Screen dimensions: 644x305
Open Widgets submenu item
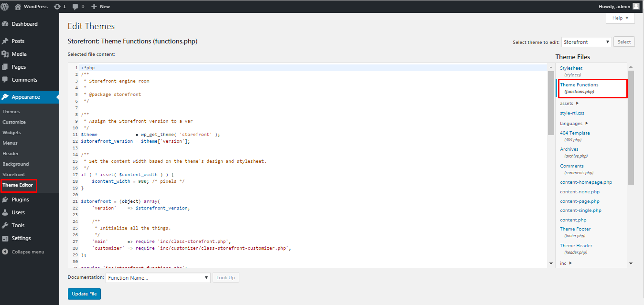tap(12, 133)
